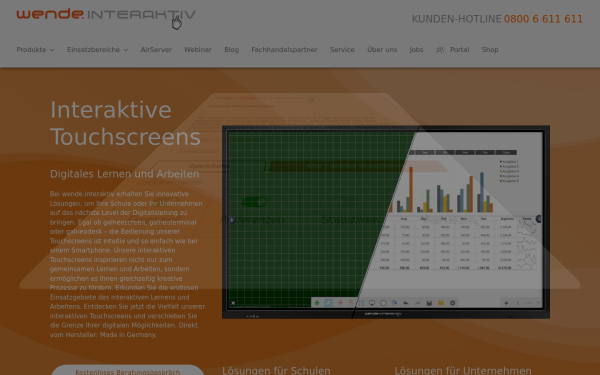This screenshot has width=600, height=375.
Task: Click the Speichern button in cookie dialog
Action: click(209, 166)
